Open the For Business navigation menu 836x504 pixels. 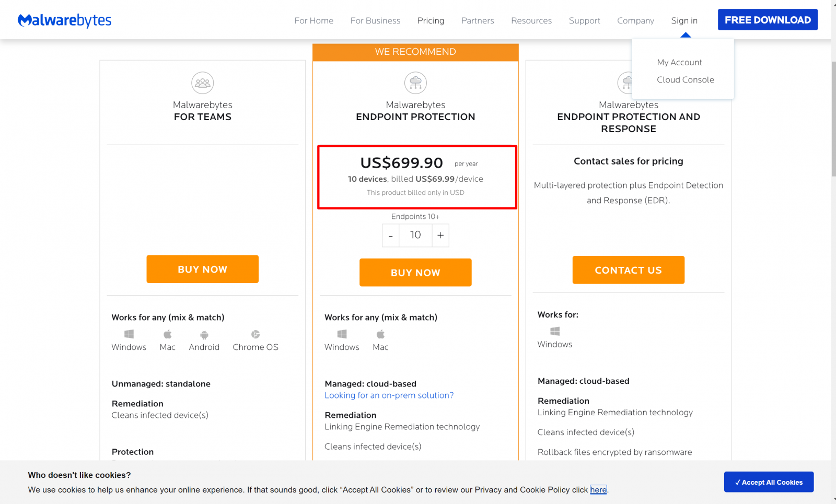point(375,20)
